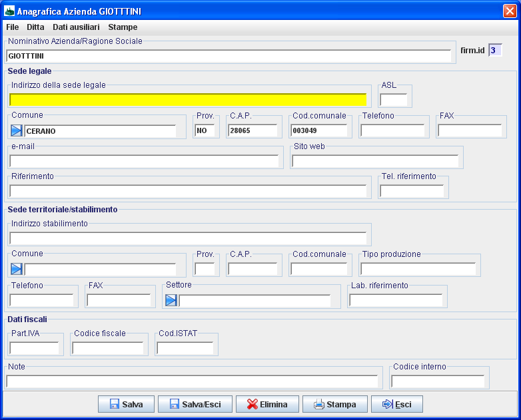Expand the Settore selection arrow
Screen dimensions: 521x420
(x=171, y=300)
